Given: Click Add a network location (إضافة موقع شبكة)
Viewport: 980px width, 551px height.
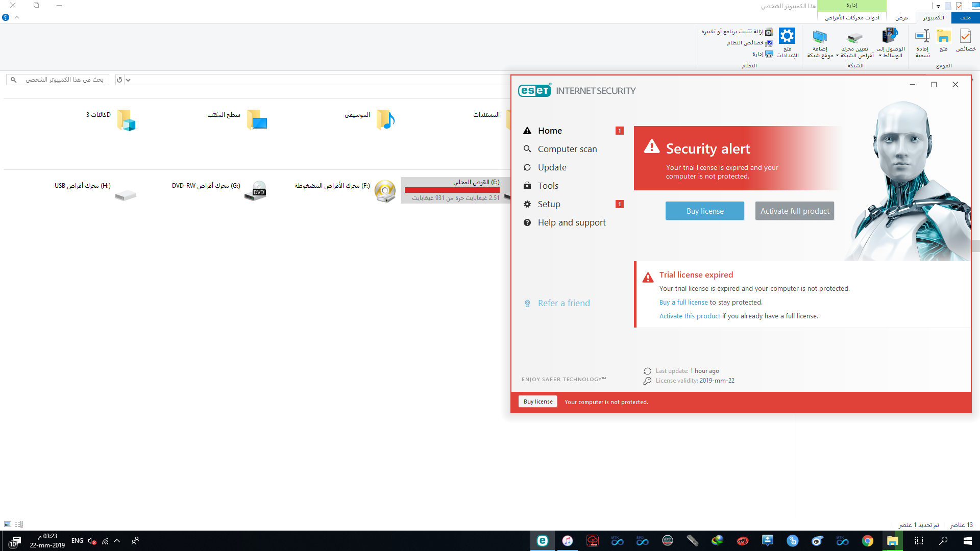Looking at the screenshot, I should [x=820, y=44].
